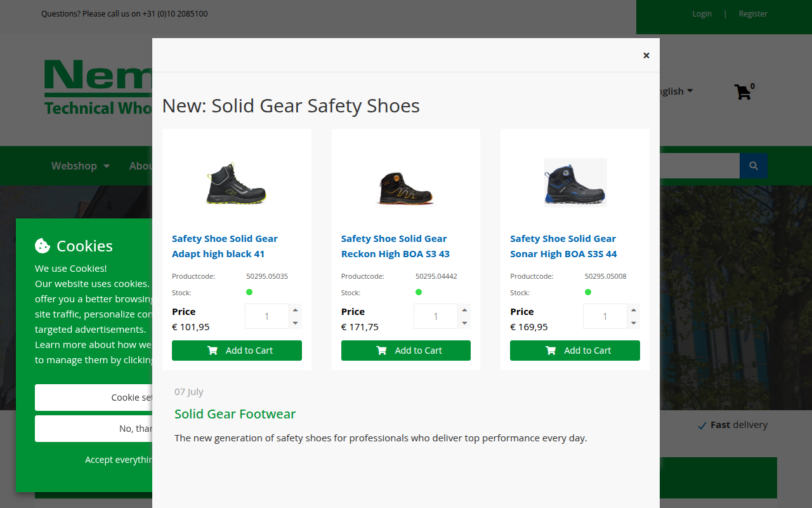The image size is (812, 508).
Task: Open the shopping cart icon
Action: click(743, 92)
